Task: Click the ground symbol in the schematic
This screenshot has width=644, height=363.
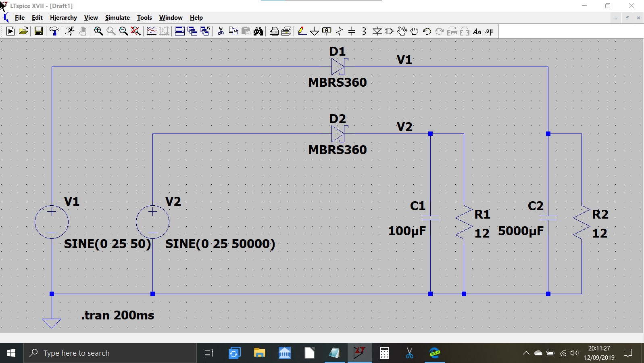Action: tap(52, 323)
